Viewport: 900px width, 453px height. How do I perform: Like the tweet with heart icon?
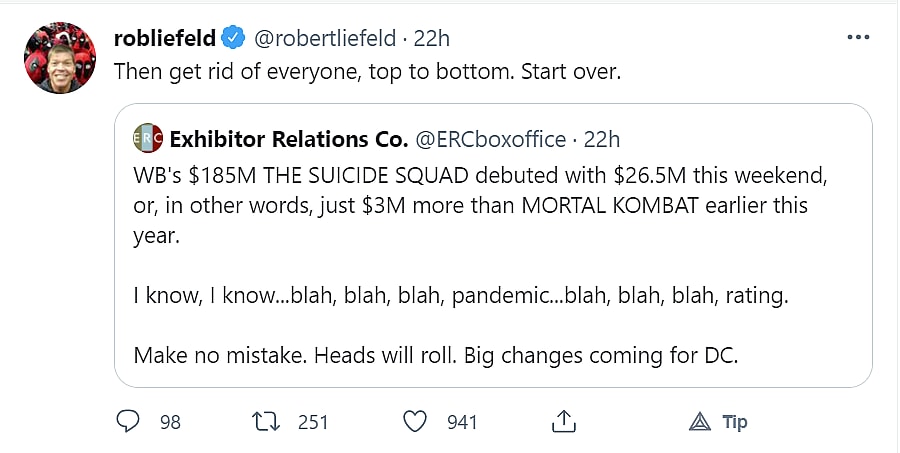[x=418, y=422]
